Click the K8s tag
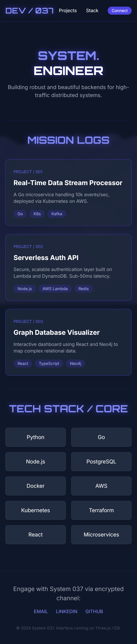Image resolution: width=137 pixels, height=644 pixels. 37,214
